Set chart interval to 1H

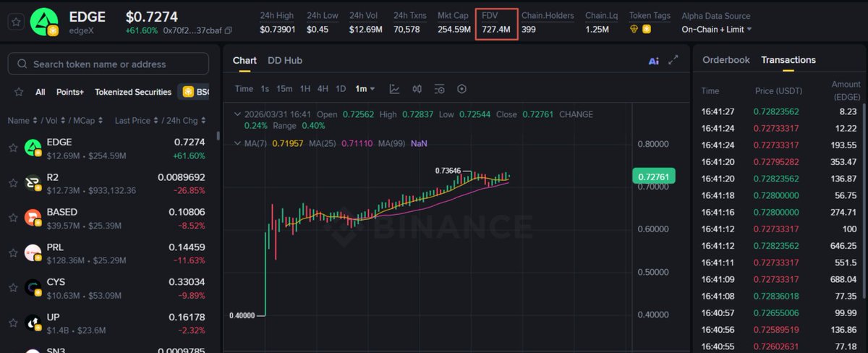[305, 89]
